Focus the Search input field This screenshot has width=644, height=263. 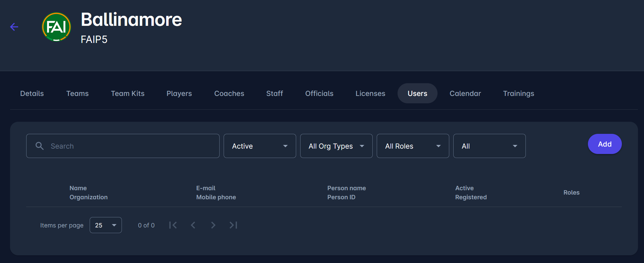pyautogui.click(x=131, y=146)
